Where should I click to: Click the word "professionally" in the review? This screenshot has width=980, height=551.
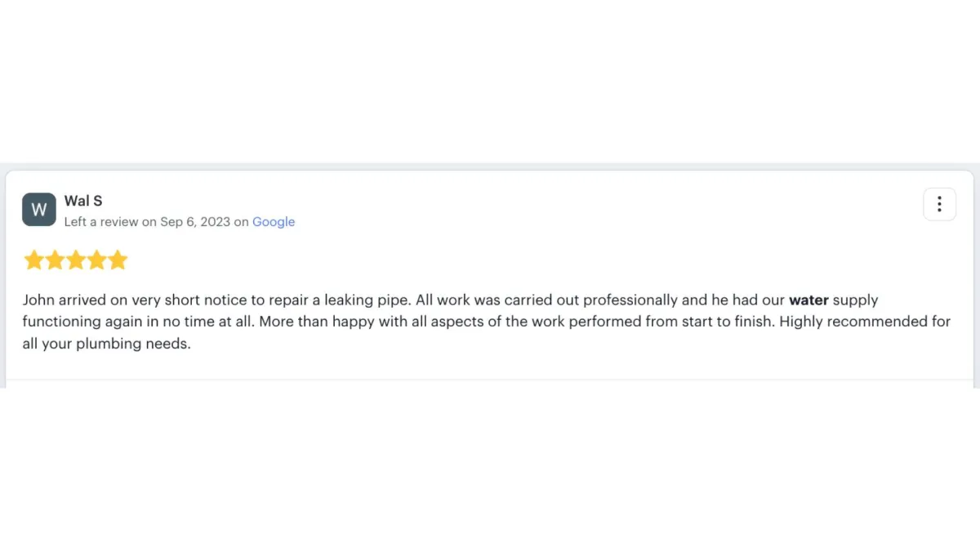pos(630,300)
